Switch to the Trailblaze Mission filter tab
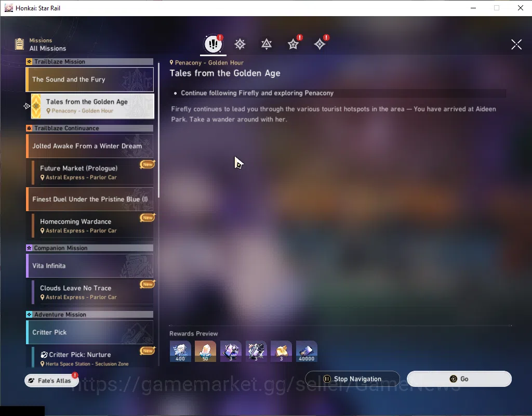This screenshot has height=416, width=532. (x=240, y=44)
